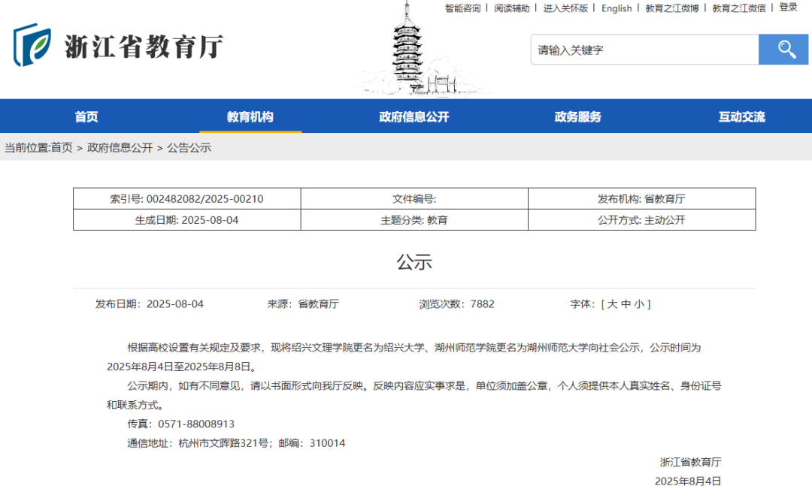
Task: Click the 公示 article title
Action: click(414, 262)
